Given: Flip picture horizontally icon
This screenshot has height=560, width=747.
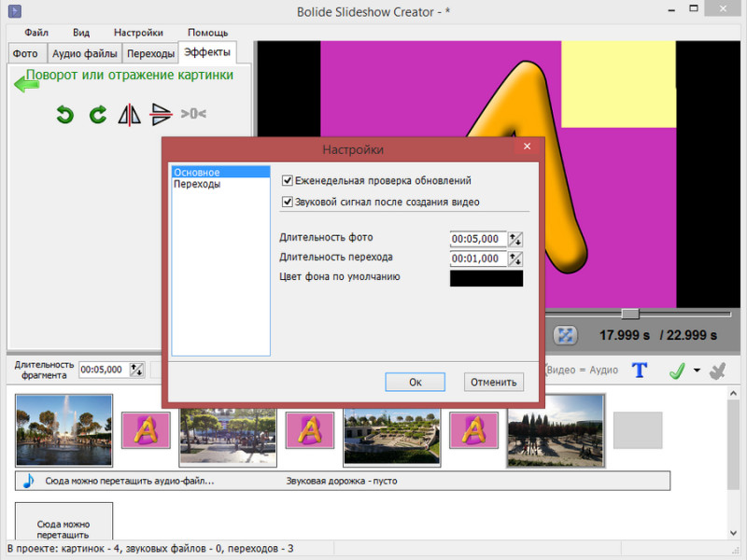Looking at the screenshot, I should pyautogui.click(x=129, y=115).
